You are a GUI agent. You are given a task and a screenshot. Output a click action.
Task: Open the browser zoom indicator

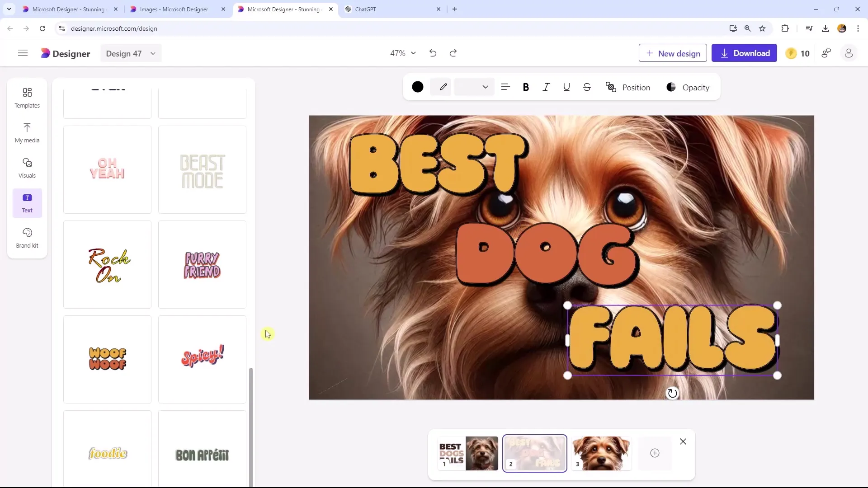coord(748,28)
